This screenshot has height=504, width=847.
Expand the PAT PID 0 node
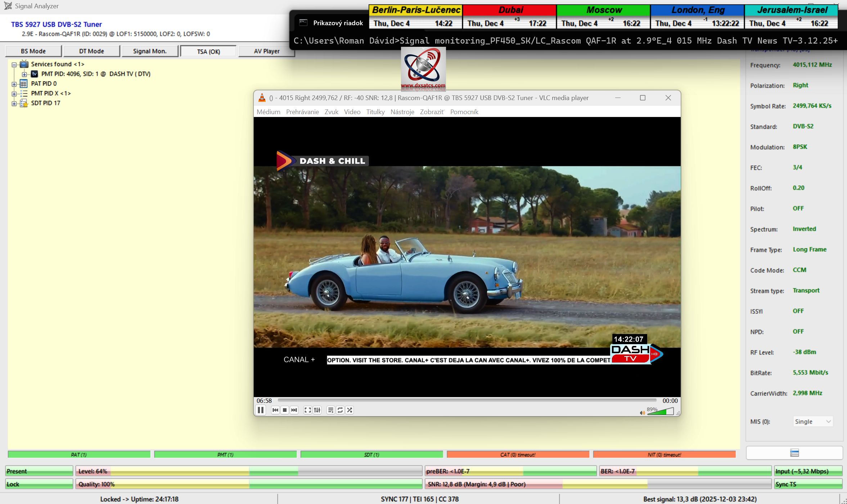coord(14,84)
